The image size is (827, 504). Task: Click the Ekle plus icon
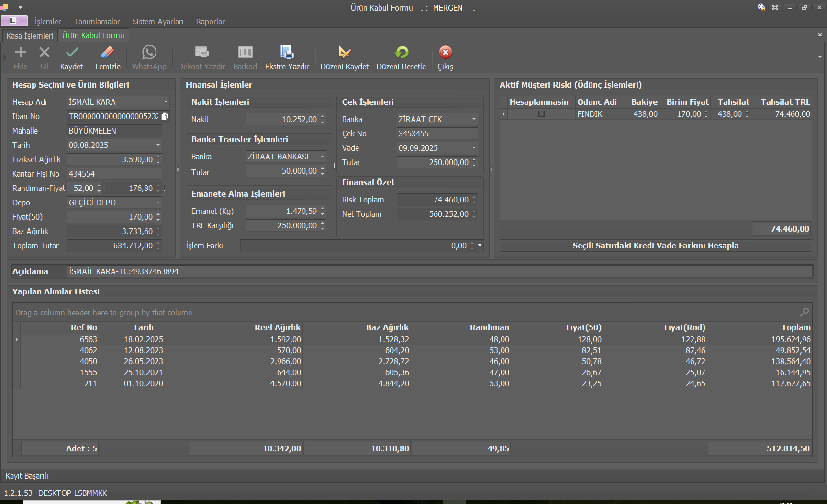(20, 53)
